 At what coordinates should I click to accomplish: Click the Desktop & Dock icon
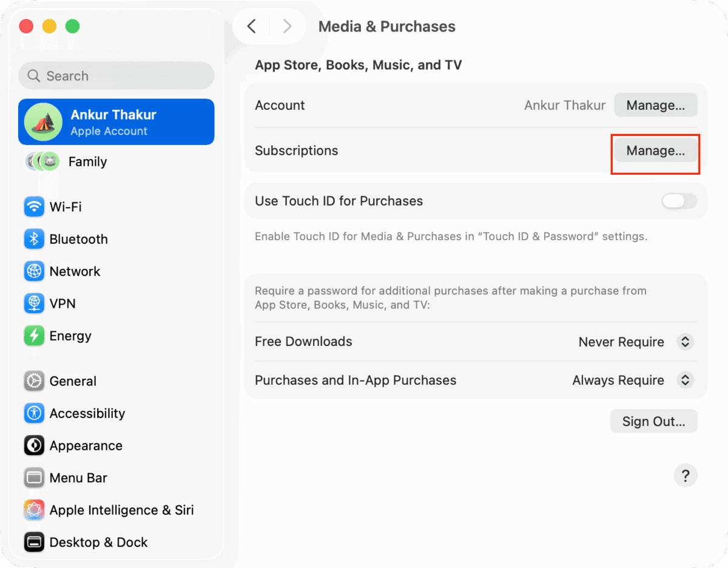tap(34, 542)
